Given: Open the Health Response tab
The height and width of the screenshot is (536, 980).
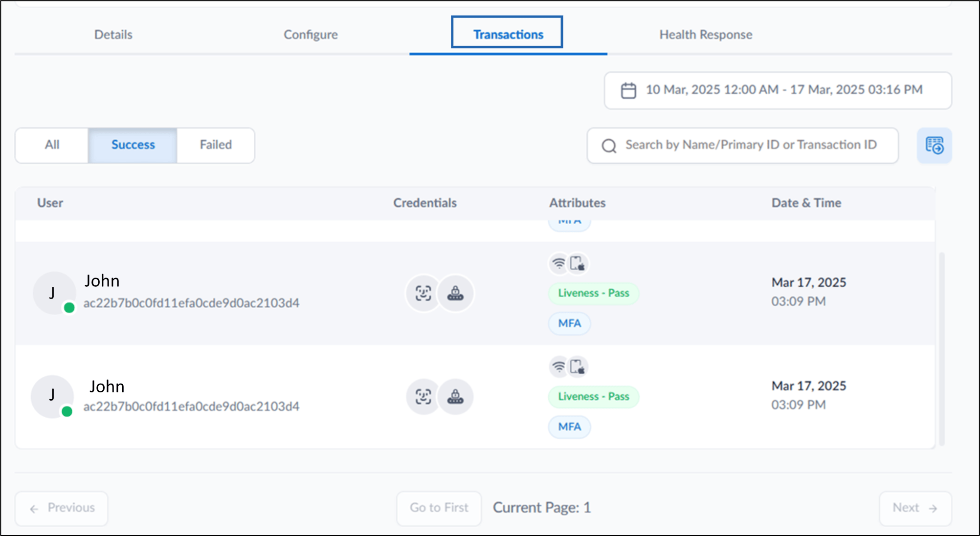Looking at the screenshot, I should (706, 35).
